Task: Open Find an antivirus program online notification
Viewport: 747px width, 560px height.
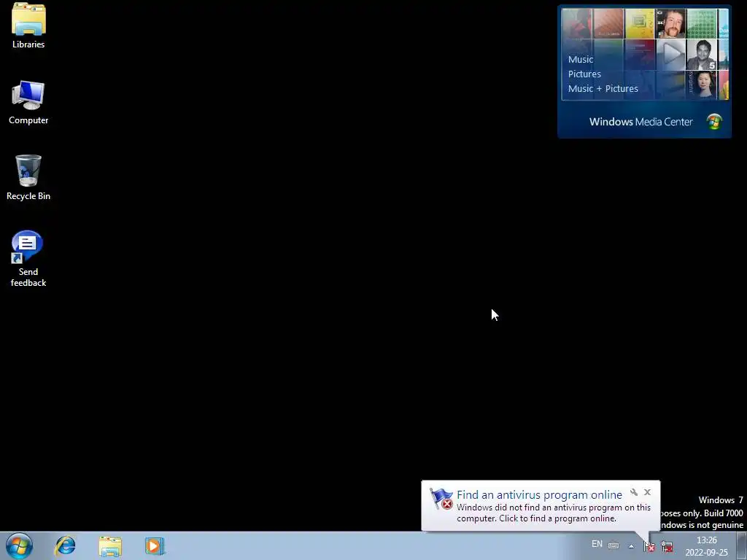Action: pos(539,495)
